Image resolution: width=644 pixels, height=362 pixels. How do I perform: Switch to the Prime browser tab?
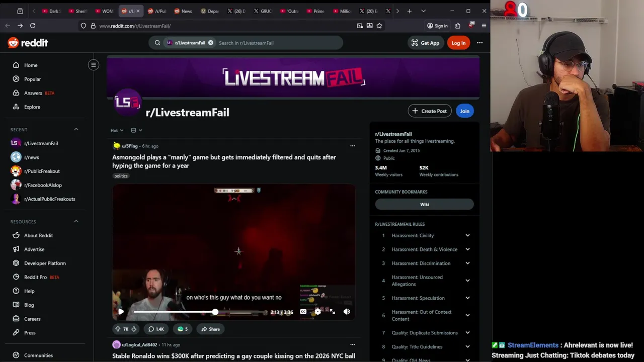(315, 11)
